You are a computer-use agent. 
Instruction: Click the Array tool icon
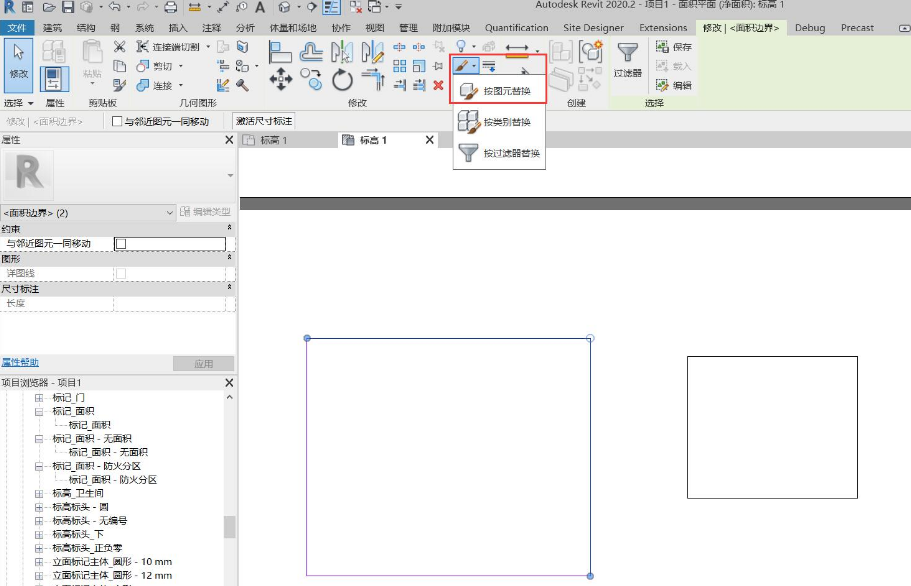pos(399,66)
